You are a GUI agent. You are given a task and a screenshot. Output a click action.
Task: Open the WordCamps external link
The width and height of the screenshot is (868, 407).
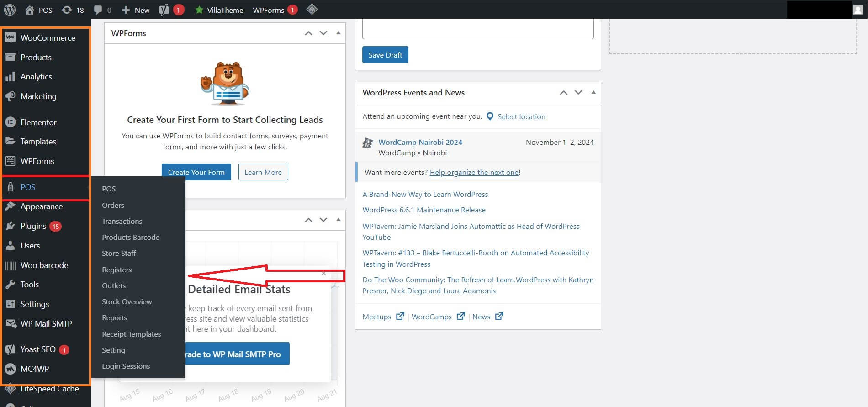point(438,316)
